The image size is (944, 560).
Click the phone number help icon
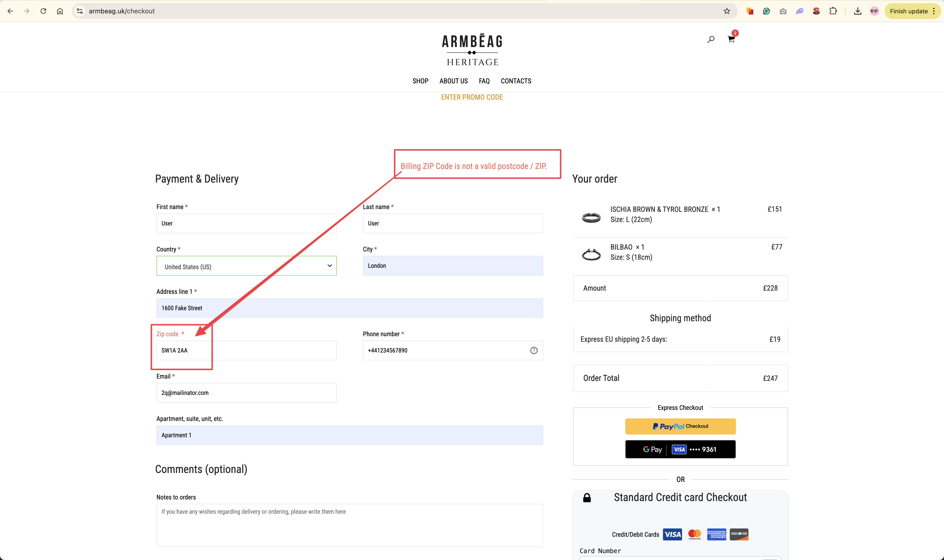coord(534,350)
